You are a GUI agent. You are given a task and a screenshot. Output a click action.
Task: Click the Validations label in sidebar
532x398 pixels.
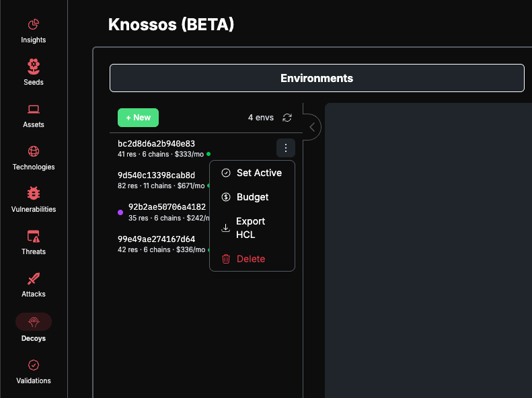coord(33,381)
